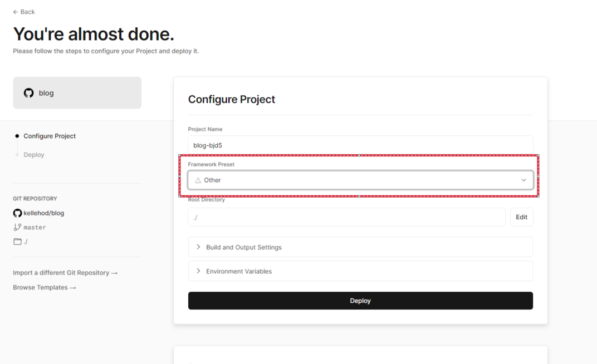The width and height of the screenshot is (597, 364).
Task: Select the Configure Project step
Action: coord(50,136)
